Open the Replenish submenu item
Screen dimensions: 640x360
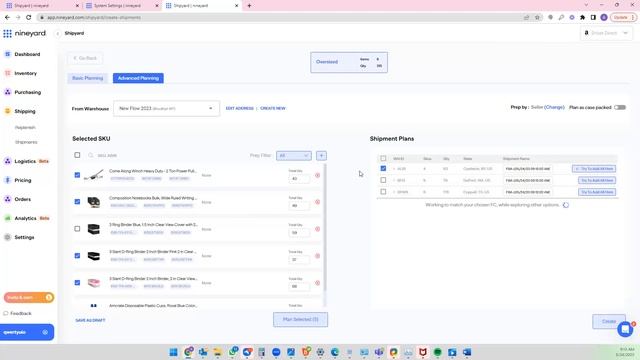tap(25, 127)
